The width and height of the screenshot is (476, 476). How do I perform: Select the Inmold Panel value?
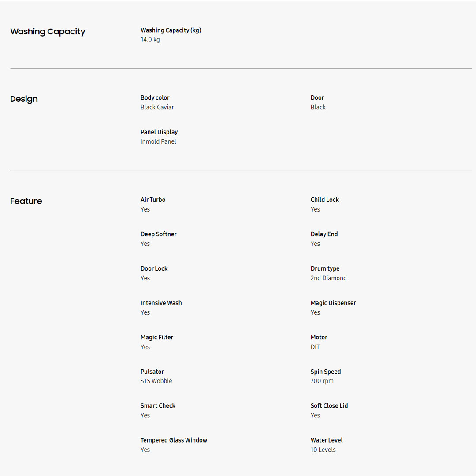(158, 142)
